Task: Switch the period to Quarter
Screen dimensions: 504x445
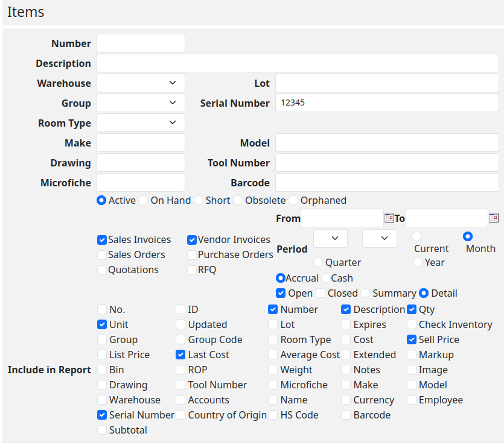Action: [317, 262]
